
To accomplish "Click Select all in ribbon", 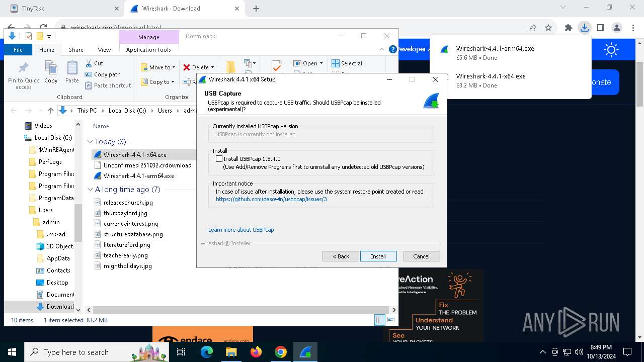I will point(348,63).
